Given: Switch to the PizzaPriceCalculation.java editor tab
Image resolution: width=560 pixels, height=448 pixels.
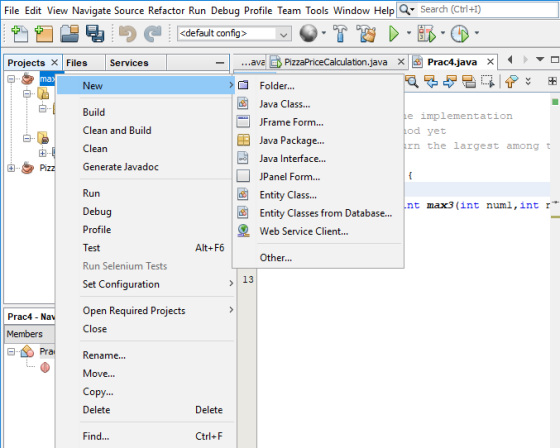Looking at the screenshot, I should (x=335, y=62).
